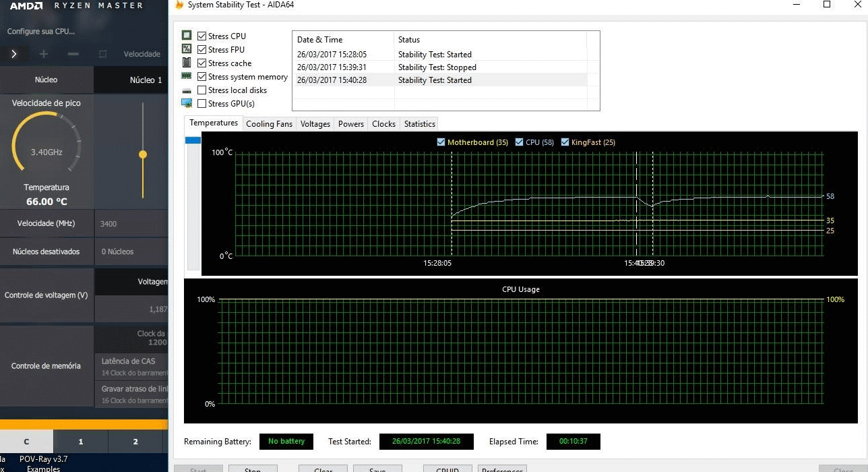The width and height of the screenshot is (868, 472).
Task: Click the Stress system memory RAM icon
Action: (187, 76)
